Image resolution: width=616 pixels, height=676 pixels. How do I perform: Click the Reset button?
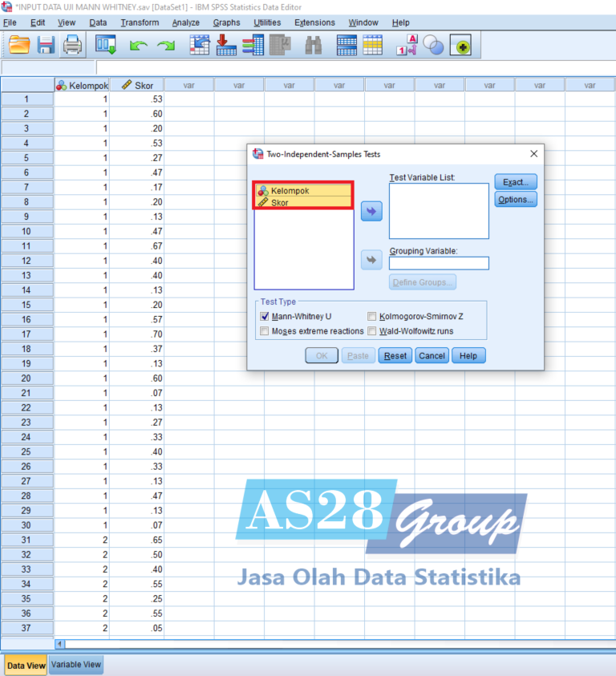click(x=395, y=356)
